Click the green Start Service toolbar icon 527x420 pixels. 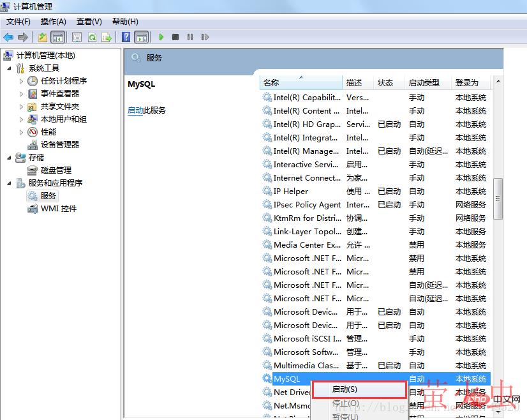[x=161, y=38]
